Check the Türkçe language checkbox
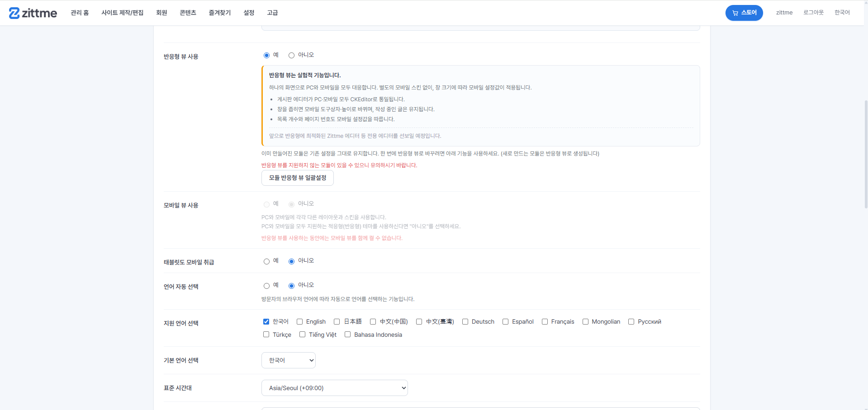The image size is (868, 410). 266,335
